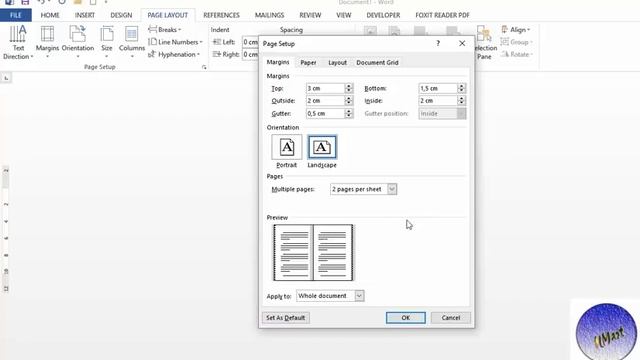
Task: Select Landscape orientation
Action: tap(322, 151)
